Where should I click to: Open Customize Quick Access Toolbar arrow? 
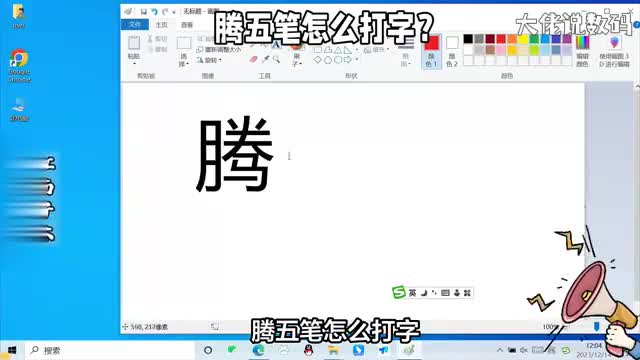click(174, 12)
